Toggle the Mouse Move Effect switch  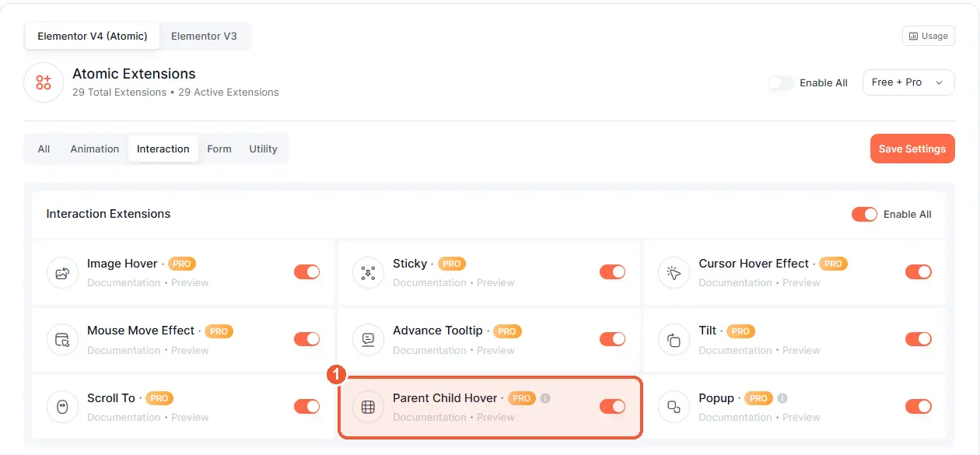pos(306,339)
